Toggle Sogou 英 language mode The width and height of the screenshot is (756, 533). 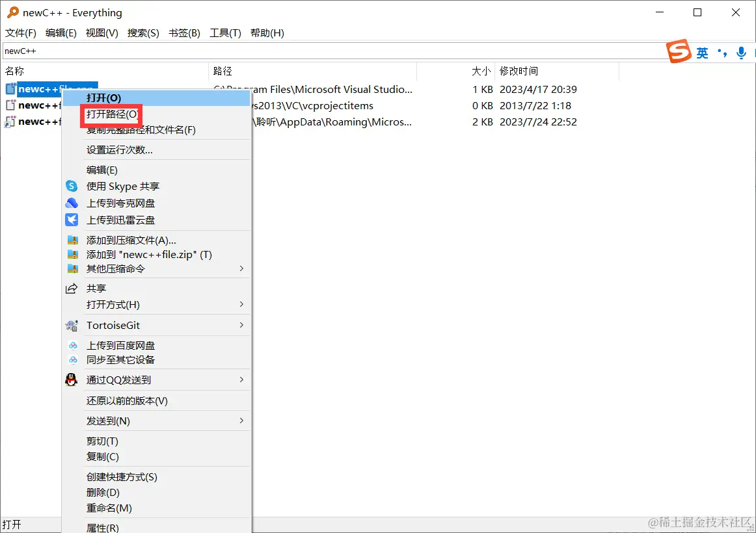pos(703,53)
